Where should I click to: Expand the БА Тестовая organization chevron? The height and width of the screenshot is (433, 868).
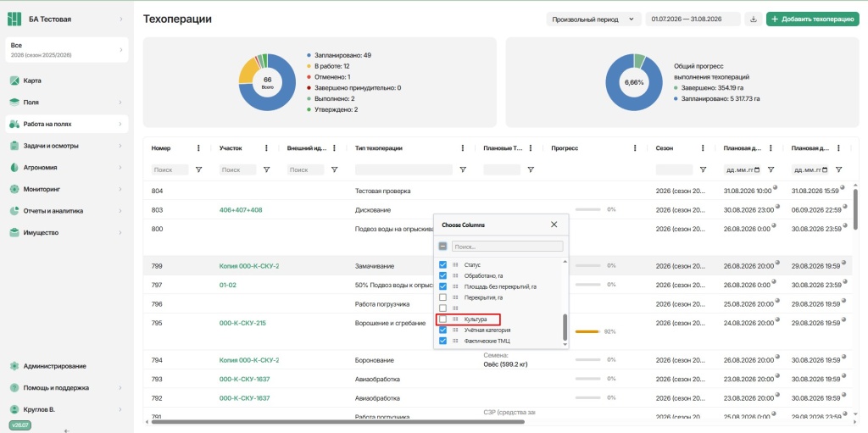point(120,19)
